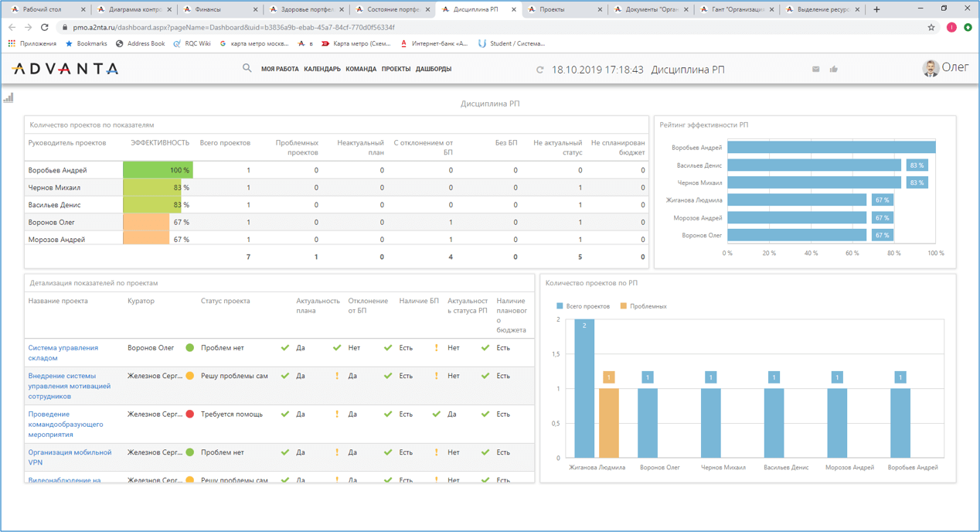The image size is (980, 532).
Task: Open the Приложения apps shortcut
Action: tap(32, 43)
